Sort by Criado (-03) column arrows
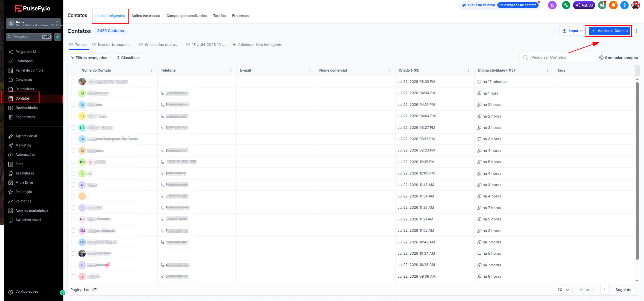 469,71
